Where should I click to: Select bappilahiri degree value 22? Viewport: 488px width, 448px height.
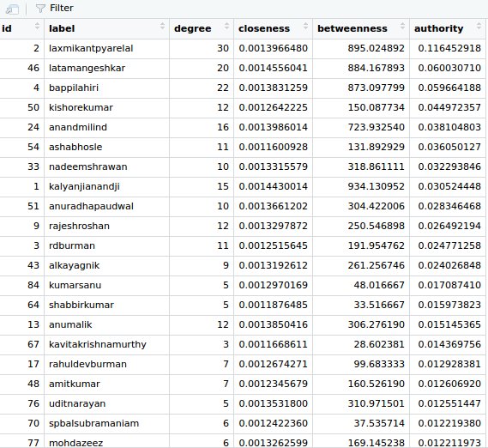click(223, 88)
